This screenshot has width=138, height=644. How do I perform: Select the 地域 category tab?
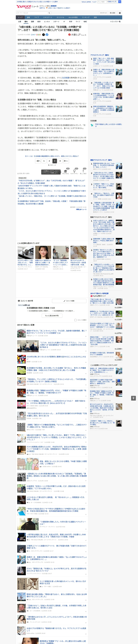click(85, 21)
